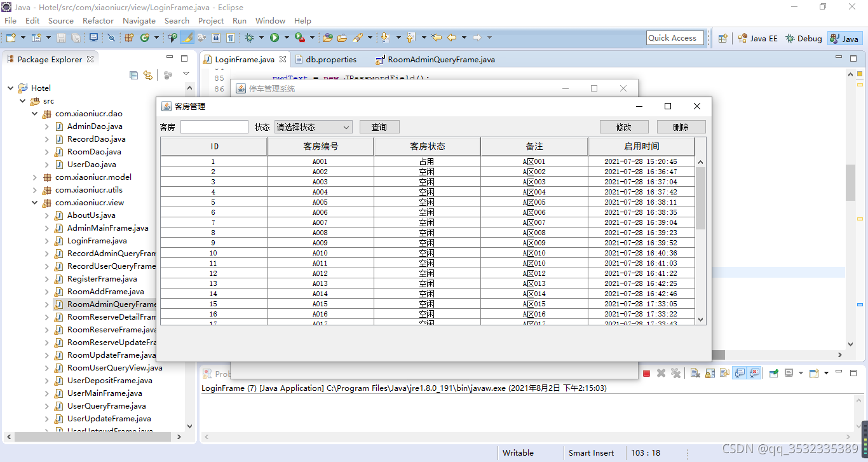Open the Run button dropdown arrow
The width and height of the screenshot is (868, 462).
(x=287, y=37)
